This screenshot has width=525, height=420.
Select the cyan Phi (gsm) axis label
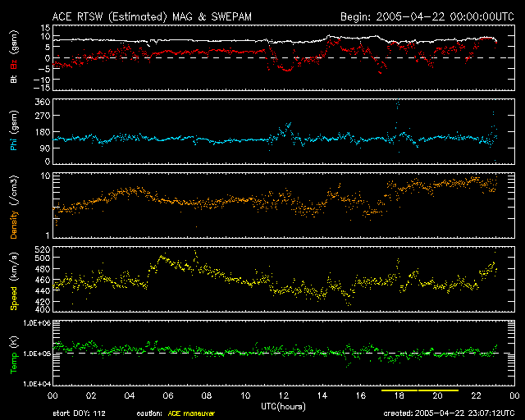(x=12, y=131)
